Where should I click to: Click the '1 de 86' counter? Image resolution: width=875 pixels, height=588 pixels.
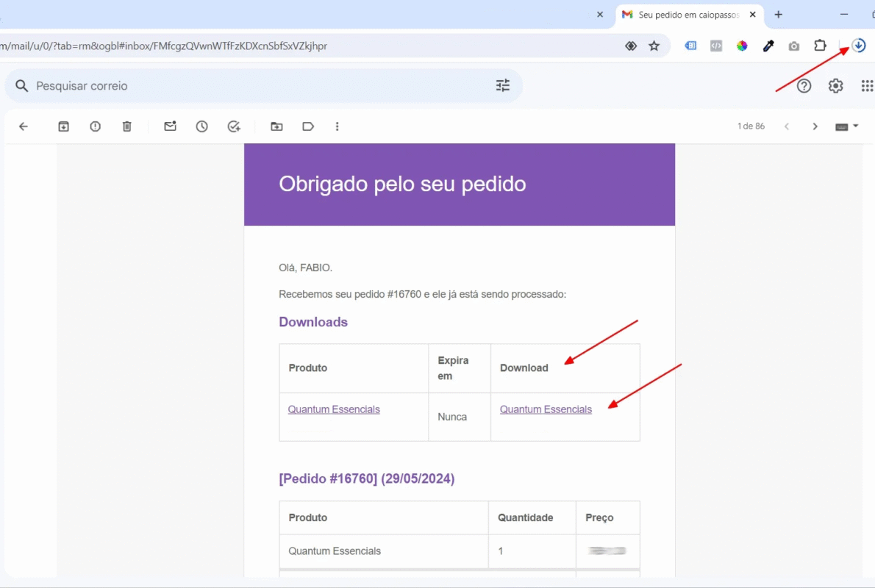(x=751, y=126)
